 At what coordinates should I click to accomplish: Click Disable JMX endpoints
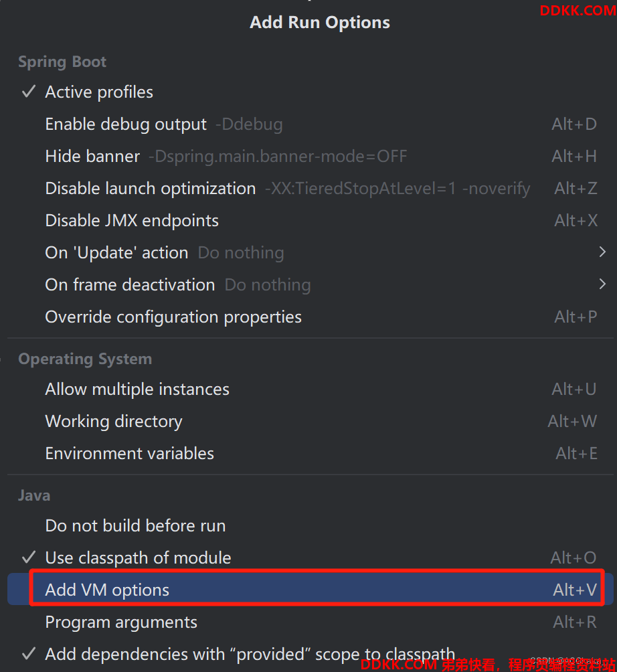311,220
